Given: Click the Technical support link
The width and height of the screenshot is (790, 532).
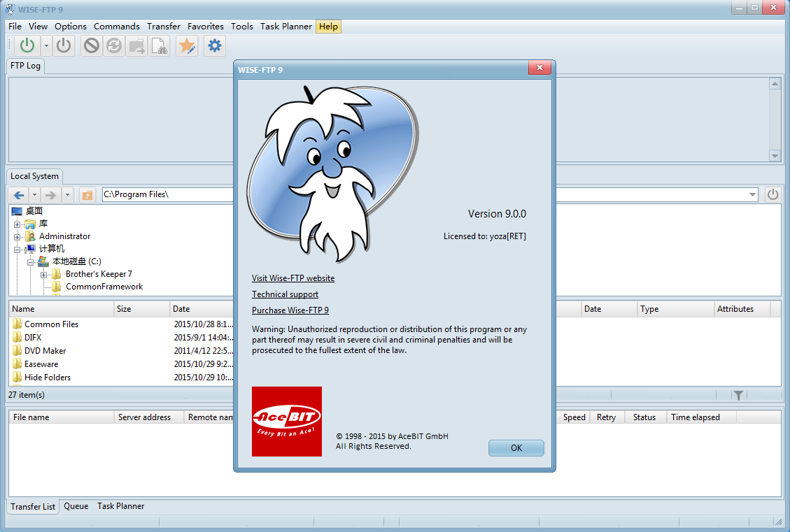Looking at the screenshot, I should tap(285, 294).
